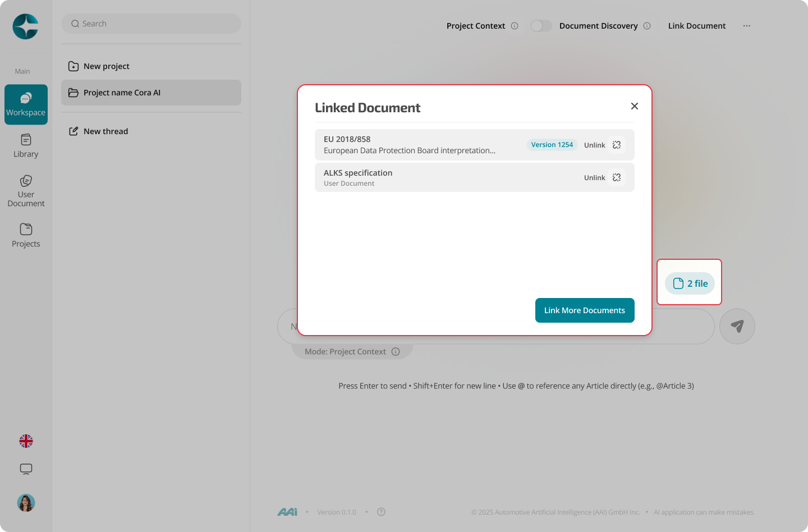Change language via UK flag icon
Image resolution: width=808 pixels, height=532 pixels.
(x=26, y=441)
